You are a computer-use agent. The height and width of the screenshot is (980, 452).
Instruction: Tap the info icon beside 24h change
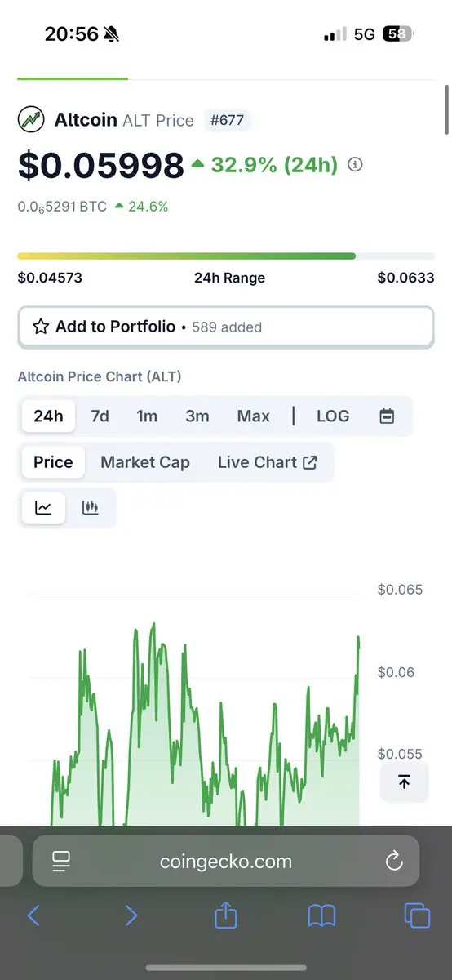click(355, 165)
